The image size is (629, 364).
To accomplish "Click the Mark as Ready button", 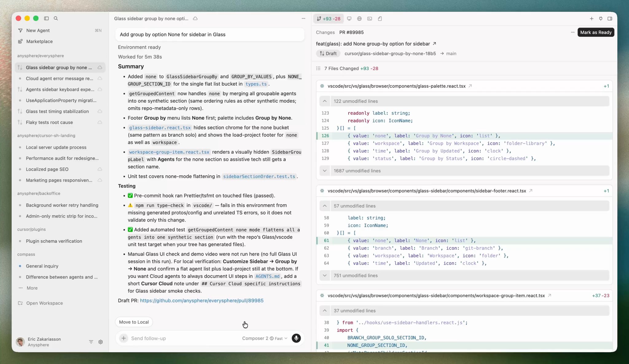I will click(x=596, y=33).
